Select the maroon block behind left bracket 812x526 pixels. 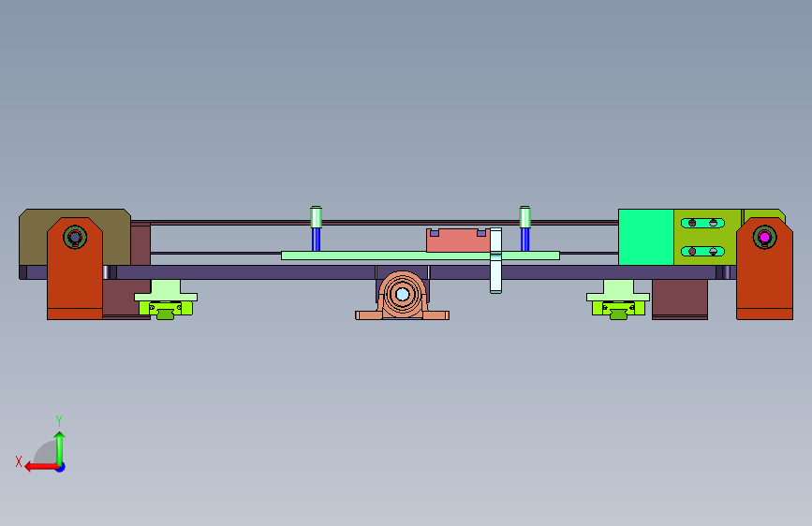point(126,299)
